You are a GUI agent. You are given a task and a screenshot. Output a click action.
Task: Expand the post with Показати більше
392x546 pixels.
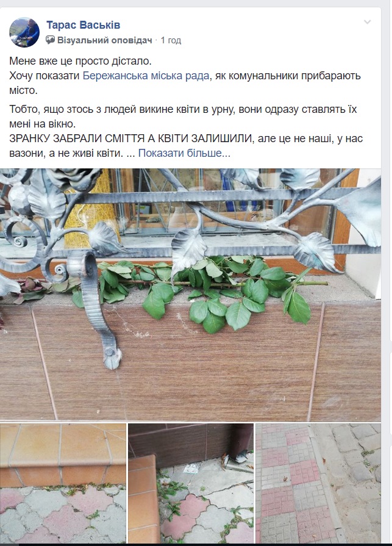(x=184, y=153)
